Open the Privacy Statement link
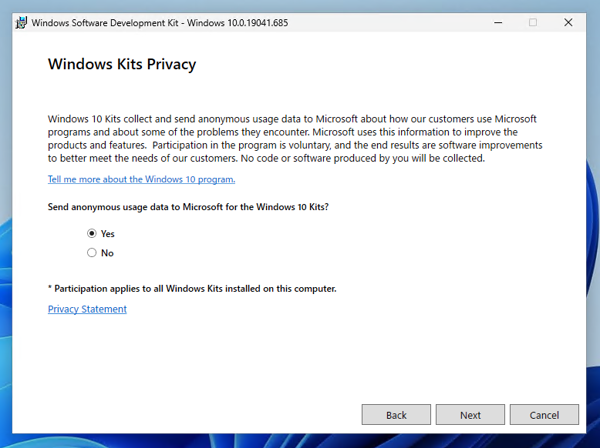 (x=87, y=309)
